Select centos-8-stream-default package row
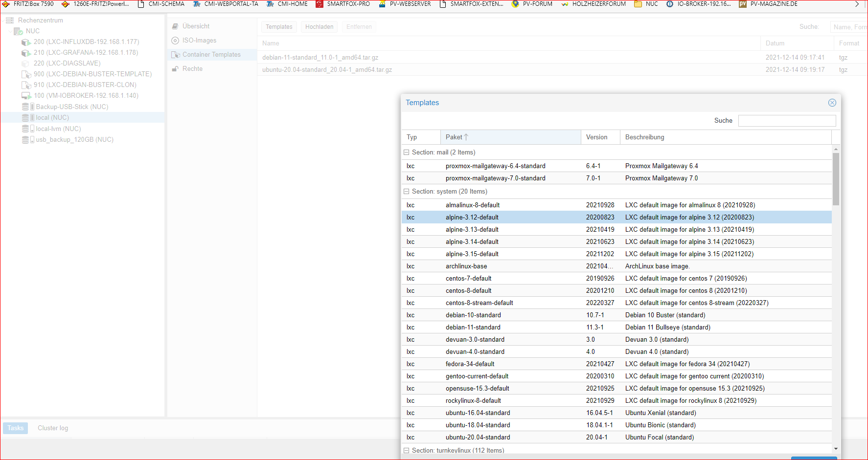 click(x=617, y=303)
